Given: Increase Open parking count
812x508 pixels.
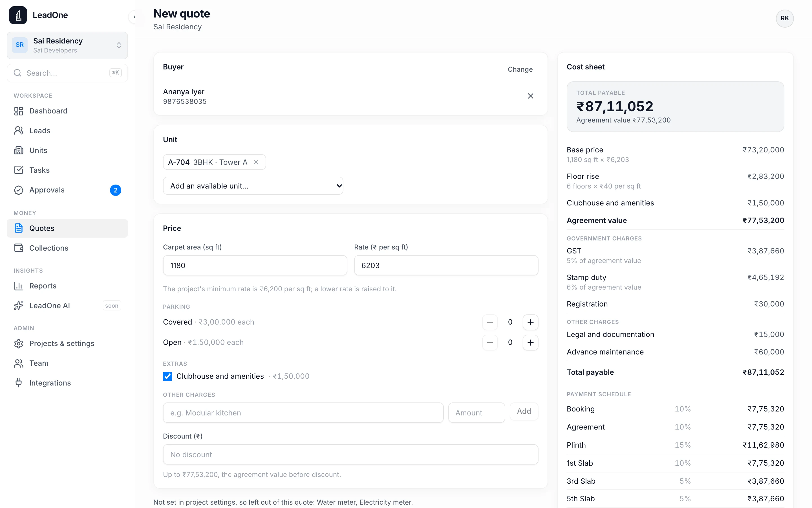Looking at the screenshot, I should click(x=531, y=342).
